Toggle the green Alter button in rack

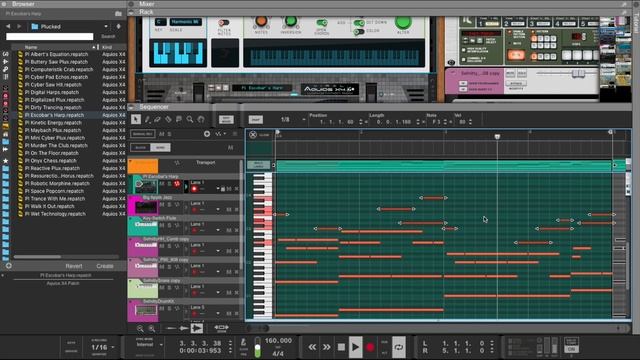coord(403,22)
